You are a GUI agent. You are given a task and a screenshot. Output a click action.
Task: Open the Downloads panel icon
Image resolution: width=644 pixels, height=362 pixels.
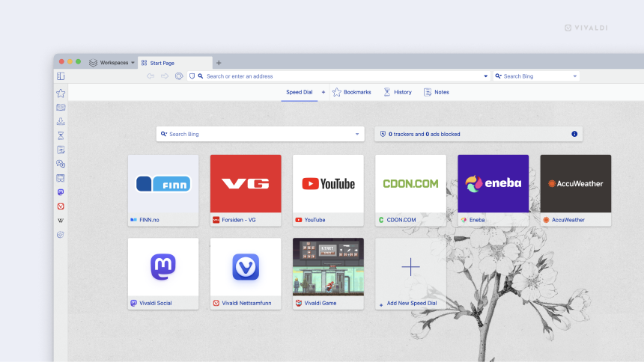pyautogui.click(x=61, y=121)
